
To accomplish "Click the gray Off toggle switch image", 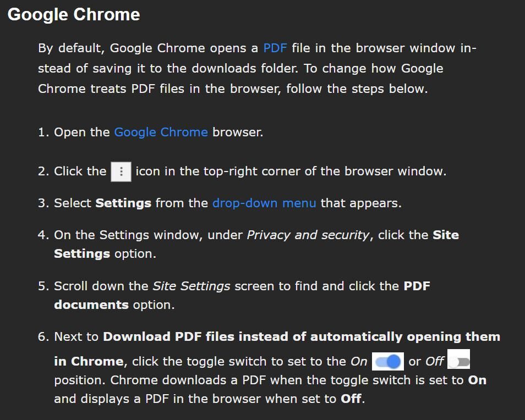I will pyautogui.click(x=458, y=361).
